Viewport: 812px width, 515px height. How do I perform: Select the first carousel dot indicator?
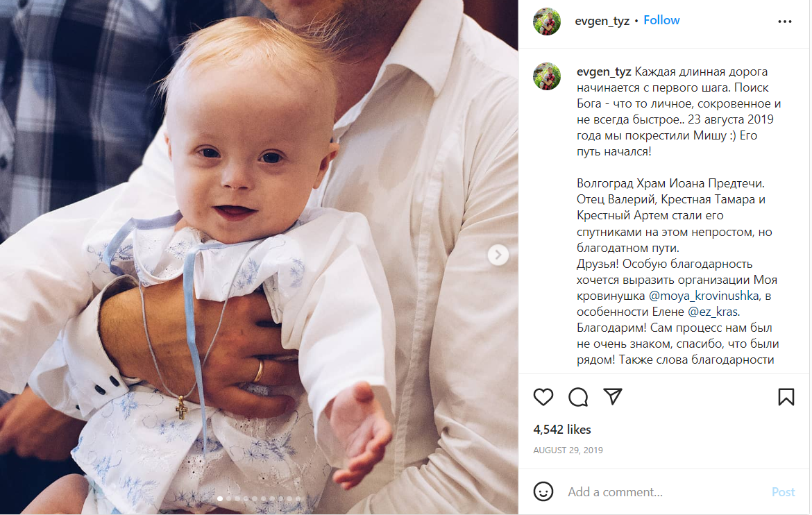(220, 499)
